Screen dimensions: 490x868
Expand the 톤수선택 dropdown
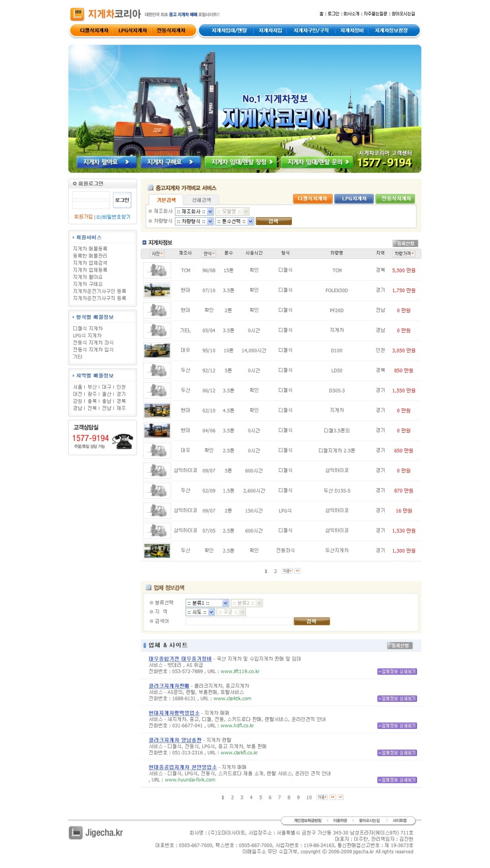250,222
